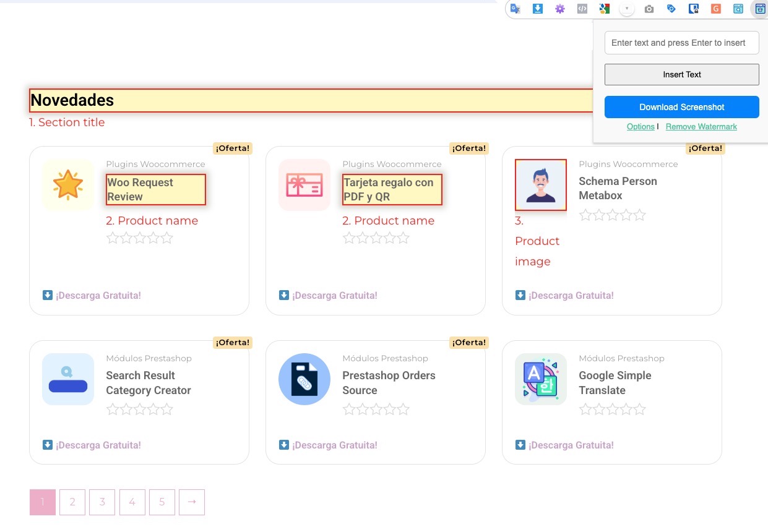Click the Search Result Category Creator icon
This screenshot has width=768, height=532.
68,379
